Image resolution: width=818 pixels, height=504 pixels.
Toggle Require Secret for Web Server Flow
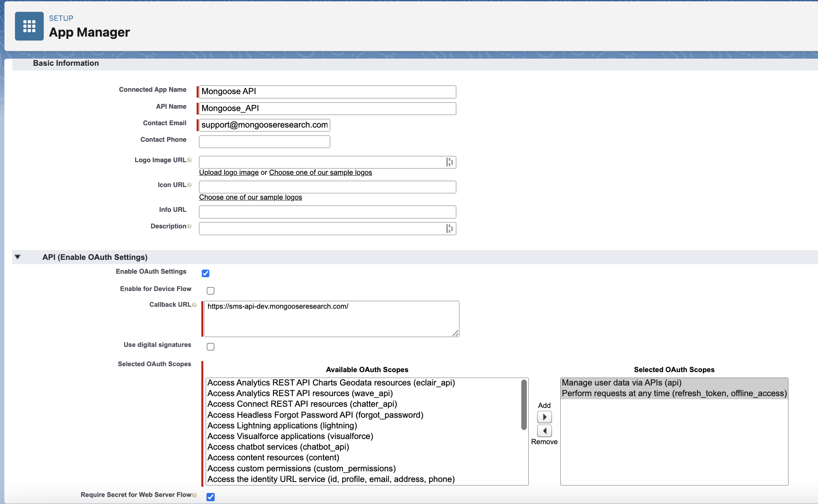[x=210, y=497]
